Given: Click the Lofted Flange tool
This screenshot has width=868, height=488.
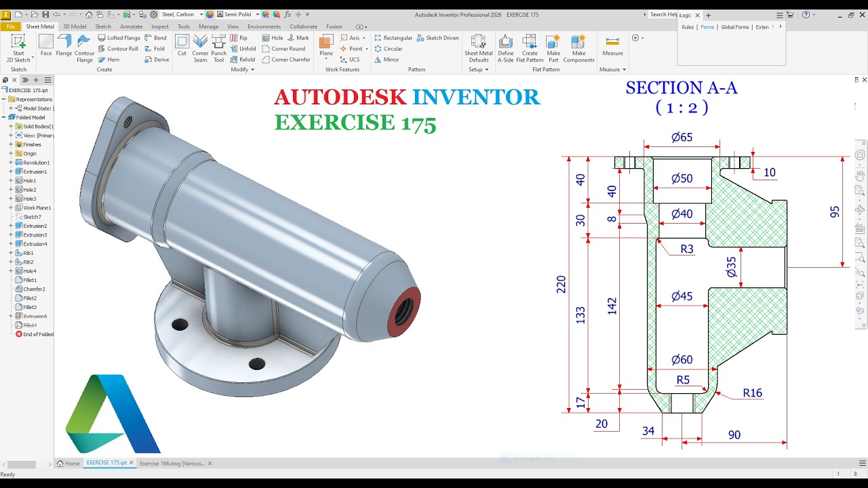Looking at the screenshot, I should pyautogui.click(x=118, y=38).
